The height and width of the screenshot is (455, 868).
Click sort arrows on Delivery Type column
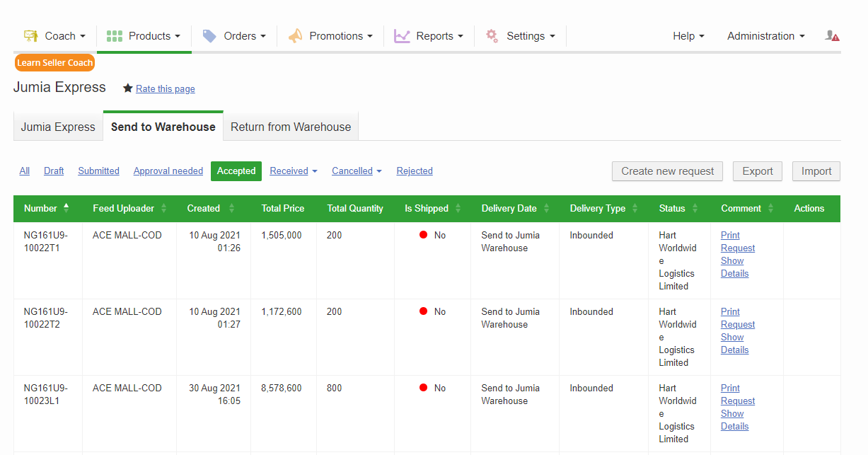pos(635,209)
